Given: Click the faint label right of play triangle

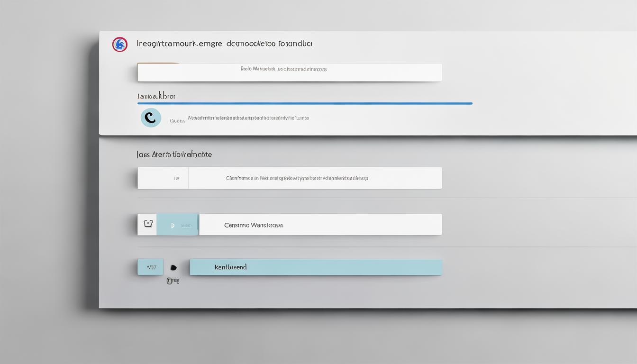Looking at the screenshot, I should click(188, 226).
